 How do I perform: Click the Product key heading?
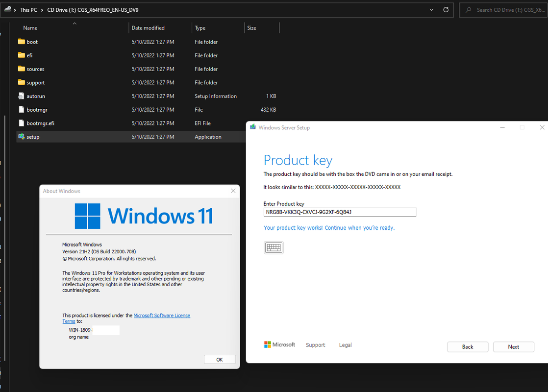pos(298,160)
